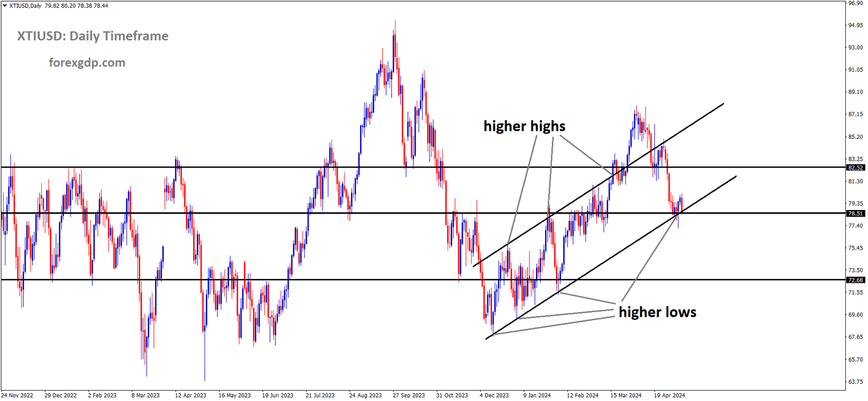
Task: Select the 82.52 horizontal line price tag
Action: (856, 168)
